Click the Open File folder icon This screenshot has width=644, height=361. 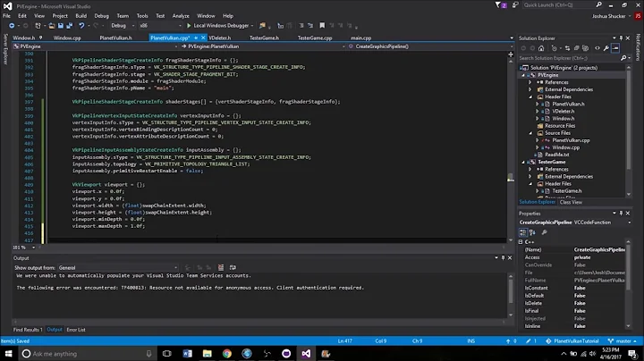[51, 25]
